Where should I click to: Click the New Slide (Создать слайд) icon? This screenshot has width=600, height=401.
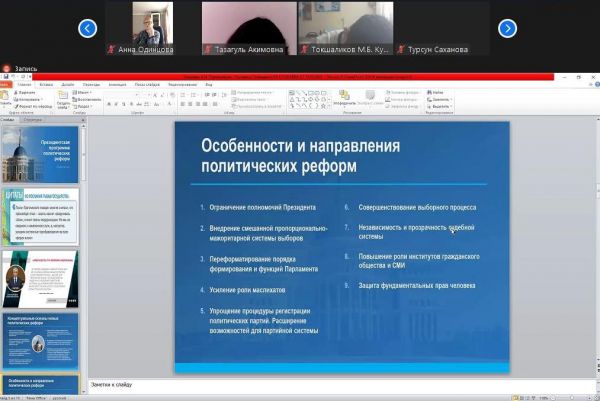(x=63, y=99)
